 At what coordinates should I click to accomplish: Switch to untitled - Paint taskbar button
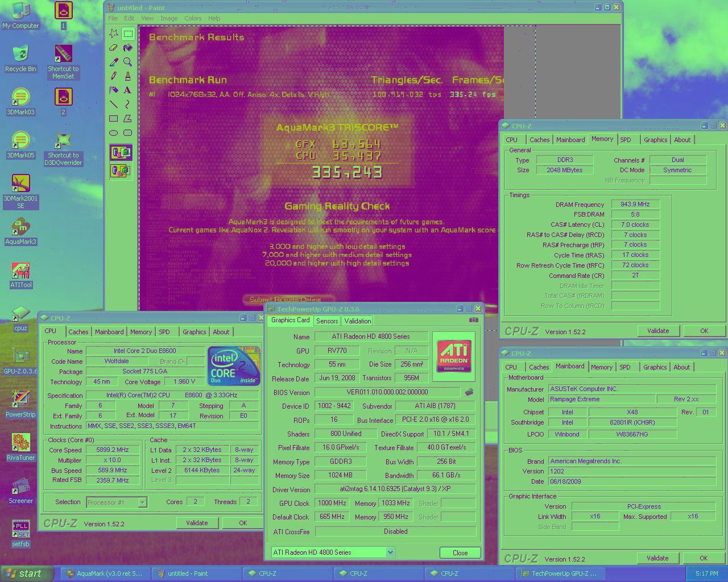(x=196, y=573)
